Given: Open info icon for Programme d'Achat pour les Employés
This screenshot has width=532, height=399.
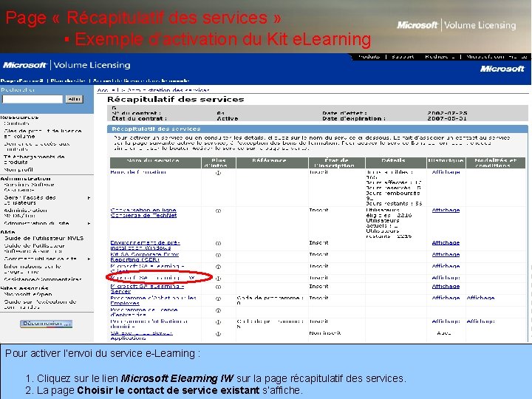Looking at the screenshot, I should pos(218,299).
